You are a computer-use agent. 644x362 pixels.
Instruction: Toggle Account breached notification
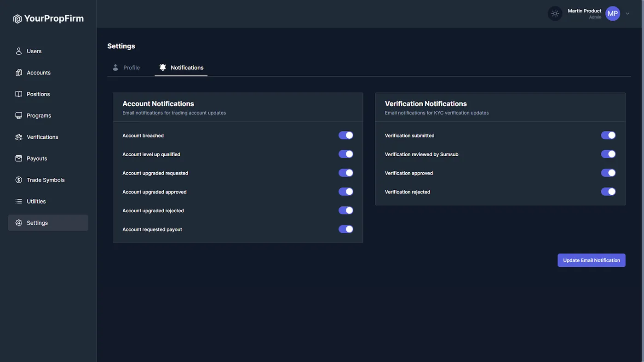click(346, 135)
